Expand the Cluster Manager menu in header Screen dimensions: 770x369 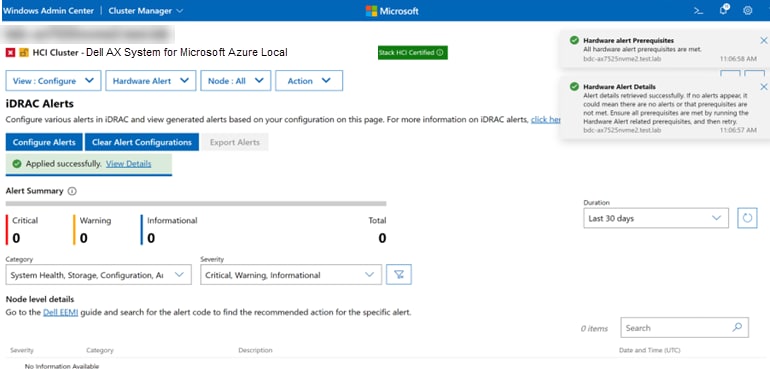pyautogui.click(x=146, y=10)
